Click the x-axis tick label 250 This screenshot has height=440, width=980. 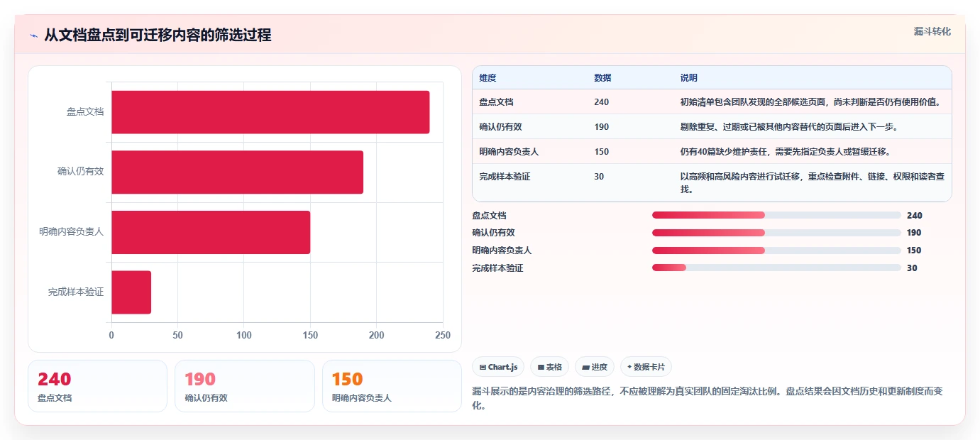443,335
